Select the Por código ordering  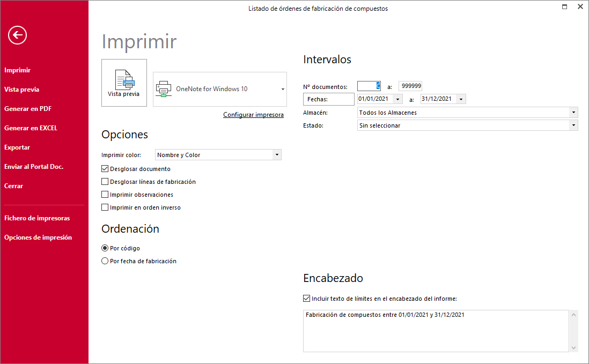(105, 248)
